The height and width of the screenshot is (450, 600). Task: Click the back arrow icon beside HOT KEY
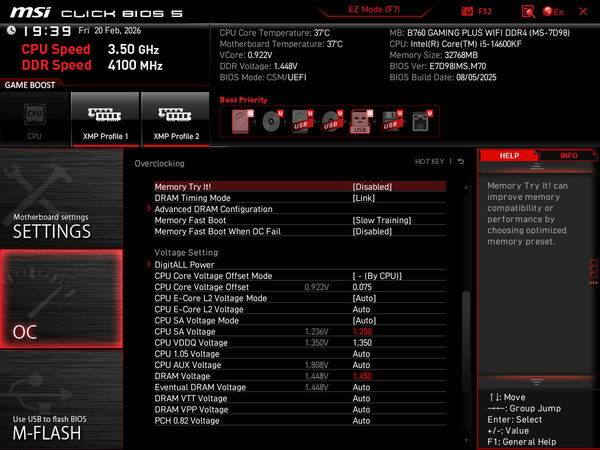461,162
